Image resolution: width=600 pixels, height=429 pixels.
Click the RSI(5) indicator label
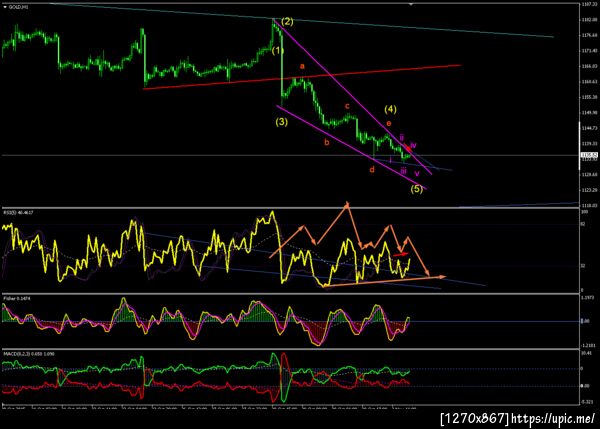point(18,212)
